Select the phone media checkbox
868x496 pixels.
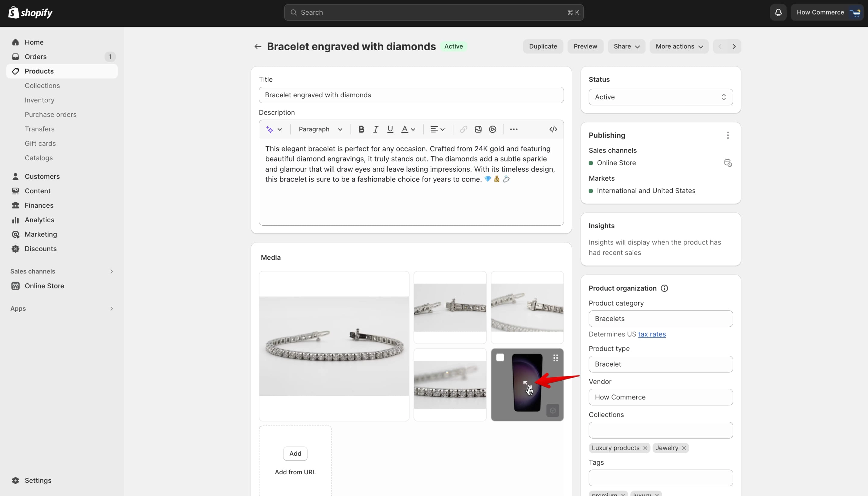(x=500, y=358)
